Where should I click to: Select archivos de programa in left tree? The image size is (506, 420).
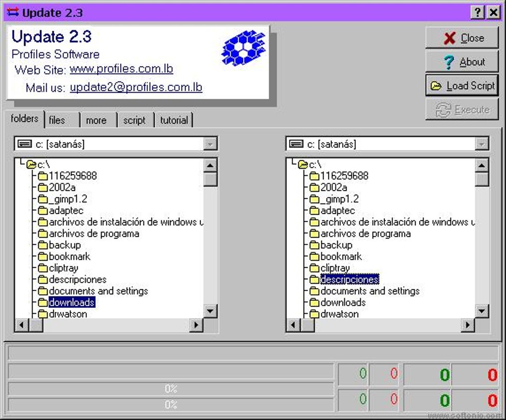point(94,234)
